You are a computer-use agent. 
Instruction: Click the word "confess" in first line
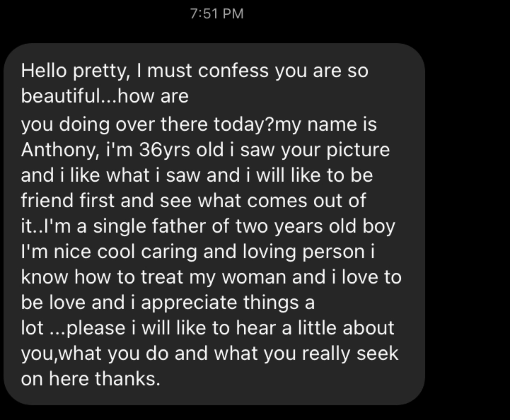pos(233,71)
